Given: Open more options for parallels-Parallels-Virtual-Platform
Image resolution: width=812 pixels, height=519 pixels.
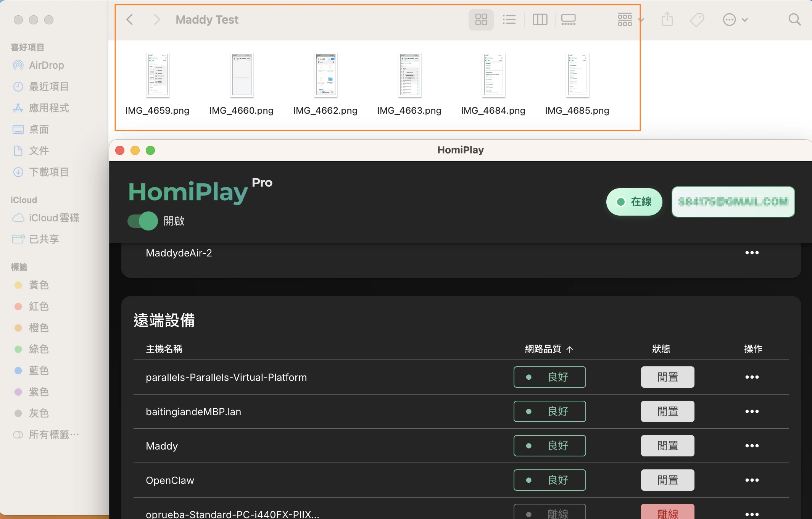Looking at the screenshot, I should 752,377.
